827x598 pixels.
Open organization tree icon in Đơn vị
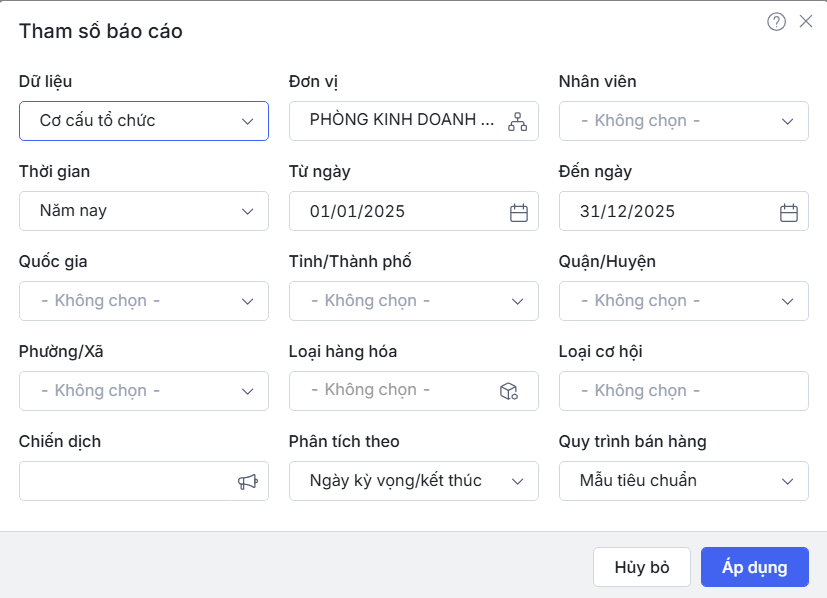click(x=517, y=121)
